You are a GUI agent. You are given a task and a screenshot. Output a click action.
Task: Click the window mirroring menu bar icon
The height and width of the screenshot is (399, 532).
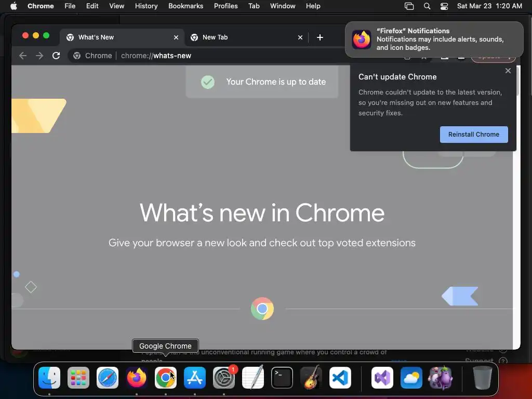(x=409, y=6)
